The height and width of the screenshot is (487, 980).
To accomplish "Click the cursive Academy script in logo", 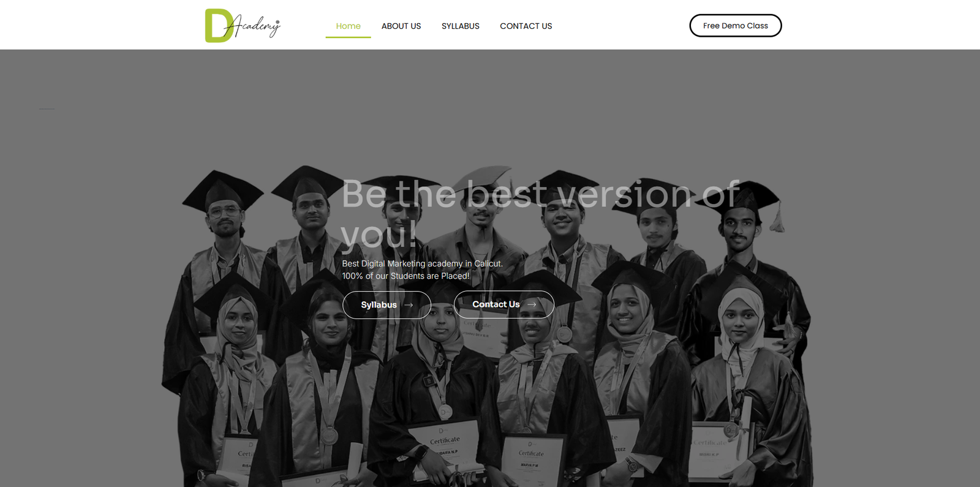I will click(x=256, y=26).
